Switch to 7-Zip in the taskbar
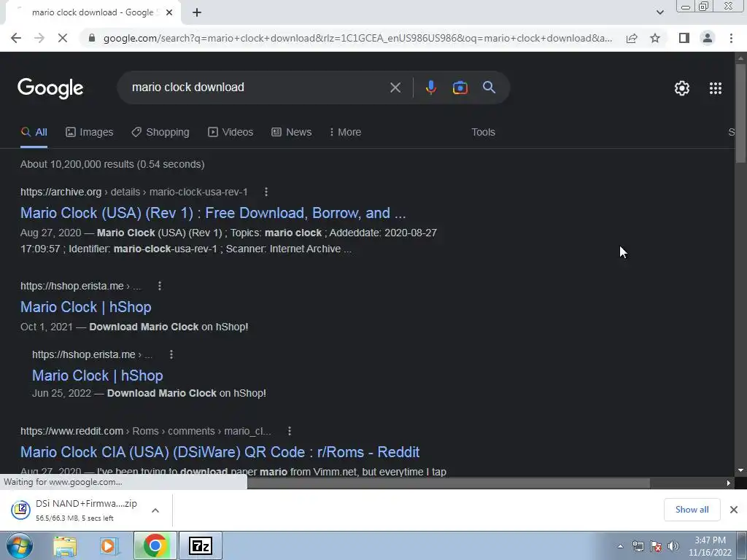Screen dimensions: 747x560 [x=200, y=545]
